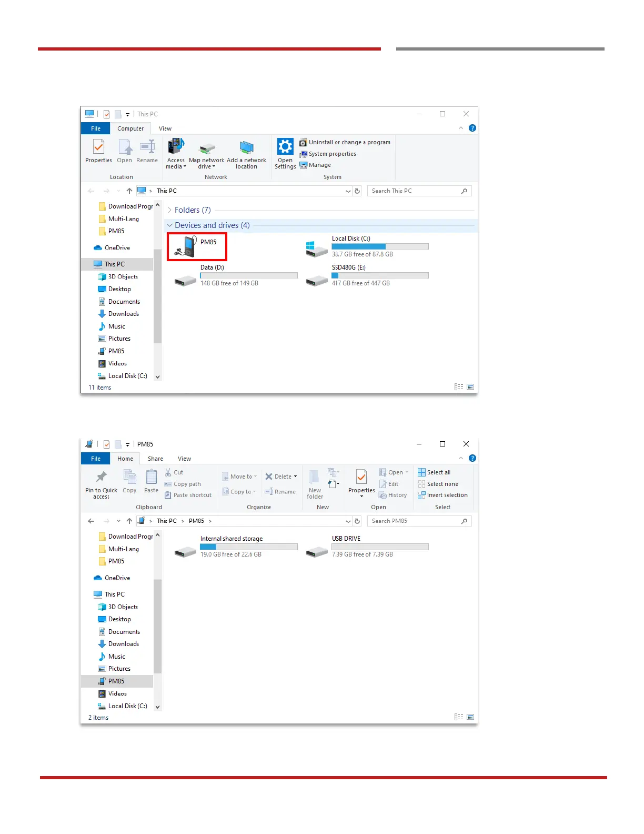Viewport: 644px width, 834px height.
Task: Click Select none in the ribbon
Action: coord(438,484)
